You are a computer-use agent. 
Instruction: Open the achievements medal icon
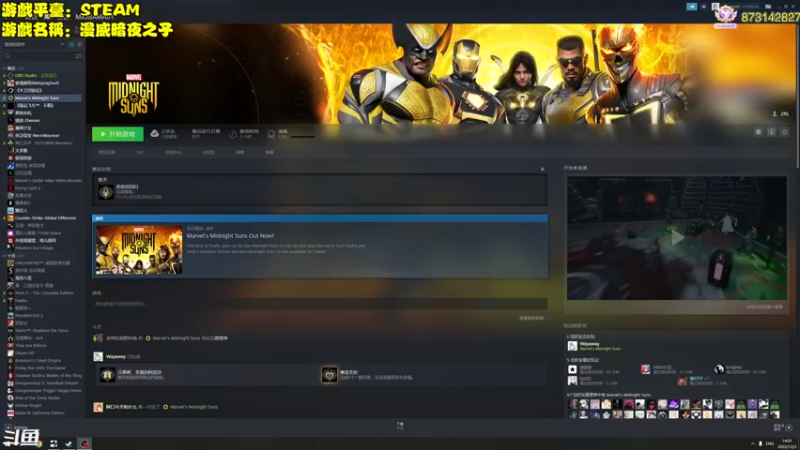pyautogui.click(x=271, y=134)
